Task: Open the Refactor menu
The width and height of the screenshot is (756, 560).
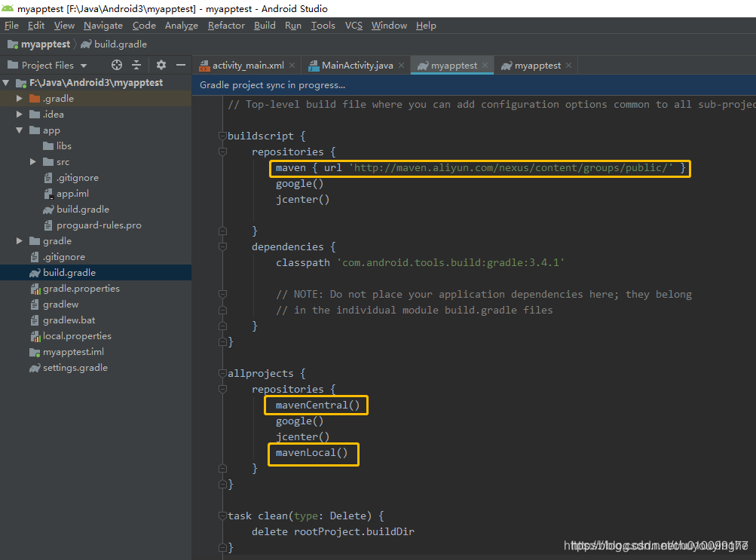Action: [226, 26]
